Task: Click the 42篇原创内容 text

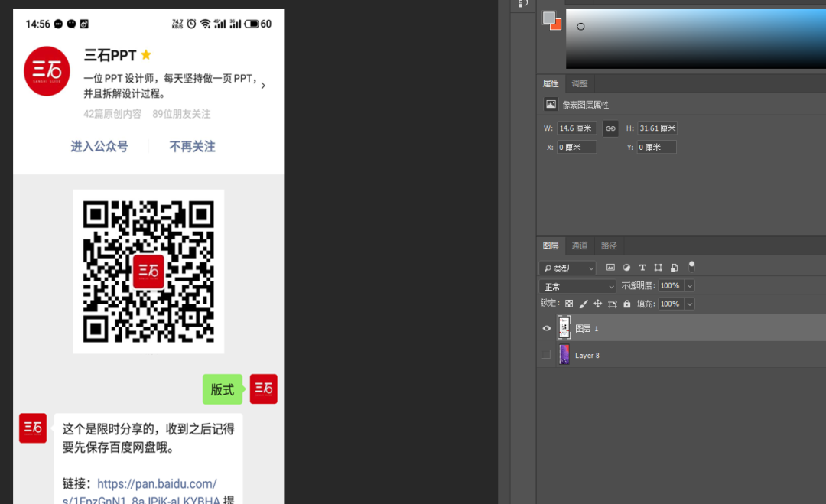Action: click(112, 114)
